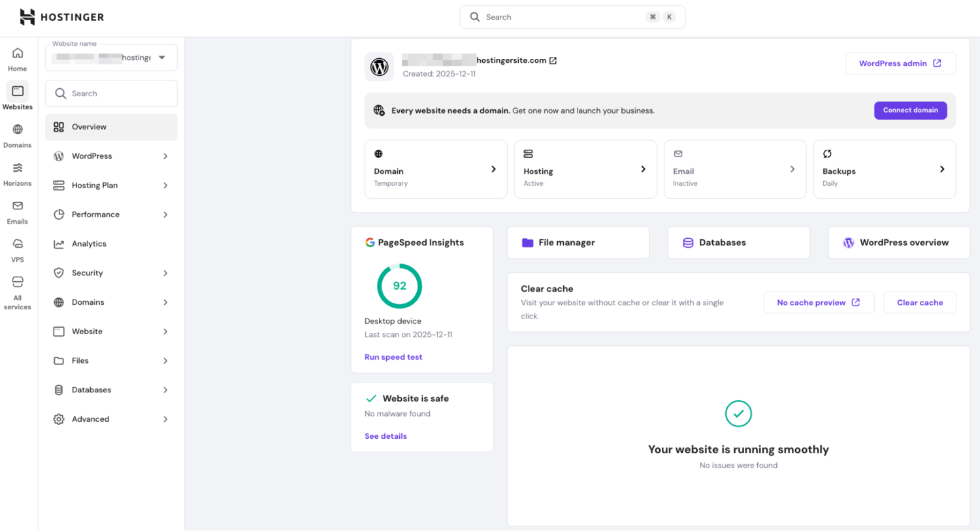Click the WordPress logo beside the site name
980x531 pixels.
coord(379,67)
